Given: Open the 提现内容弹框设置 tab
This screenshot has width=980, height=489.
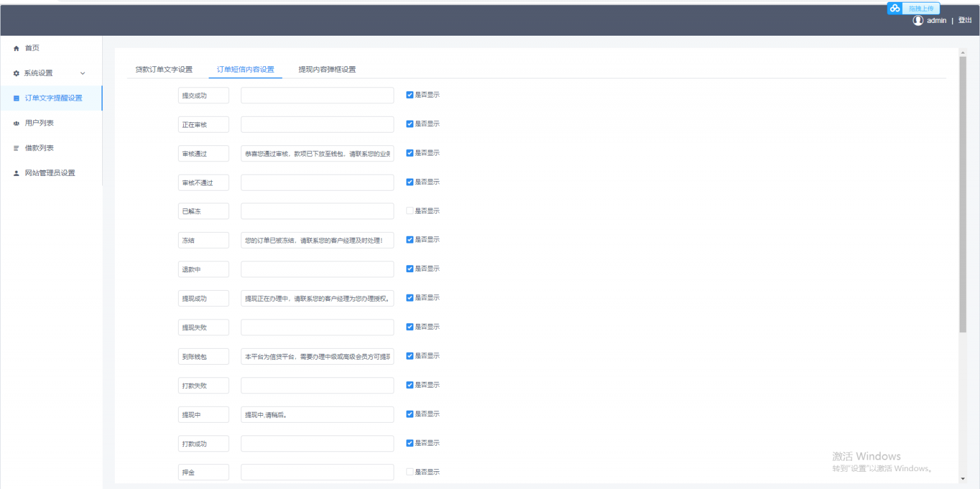Looking at the screenshot, I should 327,69.
